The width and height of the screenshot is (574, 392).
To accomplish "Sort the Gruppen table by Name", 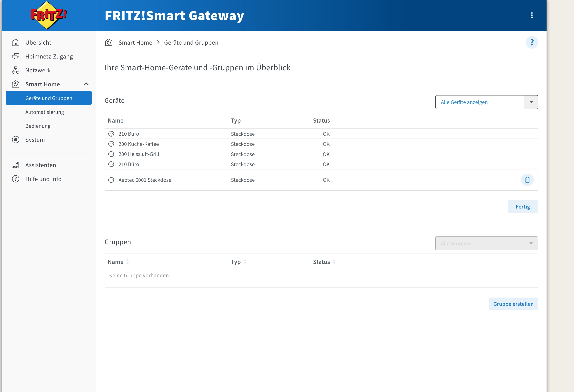I will click(128, 261).
